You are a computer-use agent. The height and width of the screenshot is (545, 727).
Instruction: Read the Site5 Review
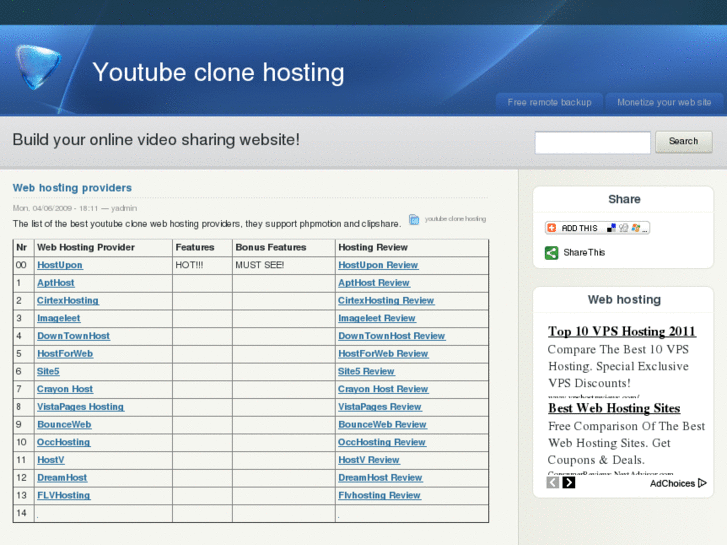[366, 371]
